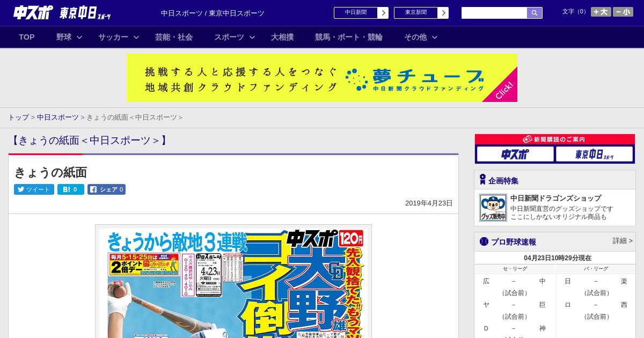Focus the header search input field

click(x=494, y=13)
